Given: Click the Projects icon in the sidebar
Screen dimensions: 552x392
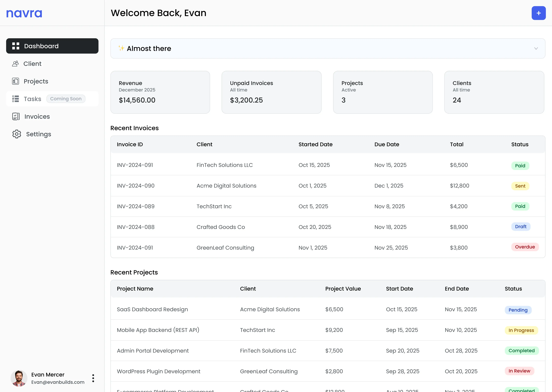Looking at the screenshot, I should [x=15, y=81].
